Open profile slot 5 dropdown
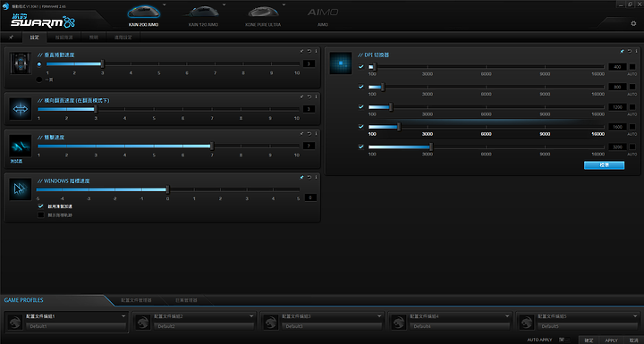Screen dimensions: 644x344 [635, 316]
